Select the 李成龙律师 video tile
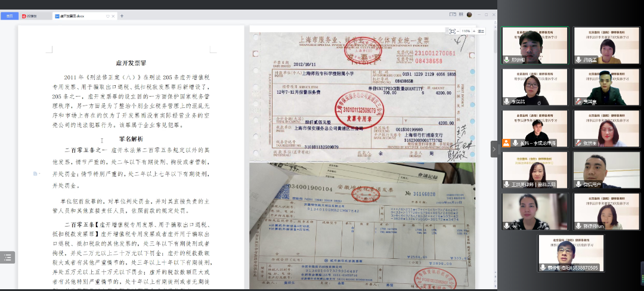The height and width of the screenshot is (291, 644). tap(535, 128)
